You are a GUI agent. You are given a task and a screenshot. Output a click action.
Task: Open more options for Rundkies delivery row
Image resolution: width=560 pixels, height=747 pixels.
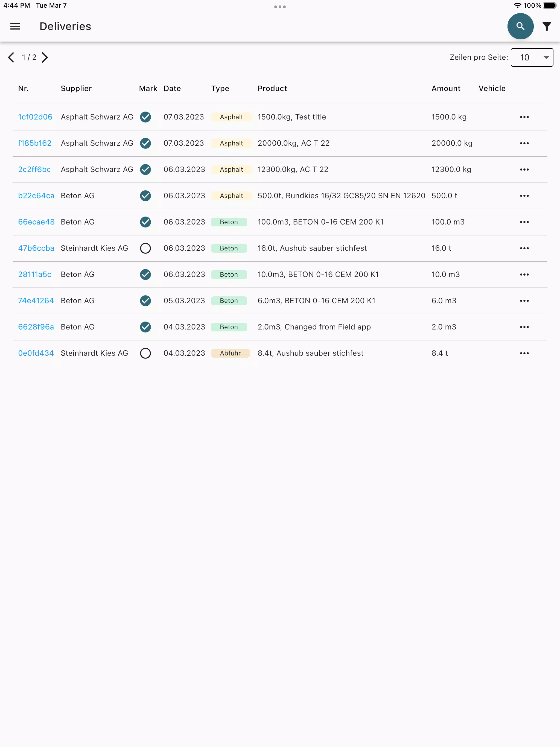click(x=524, y=195)
